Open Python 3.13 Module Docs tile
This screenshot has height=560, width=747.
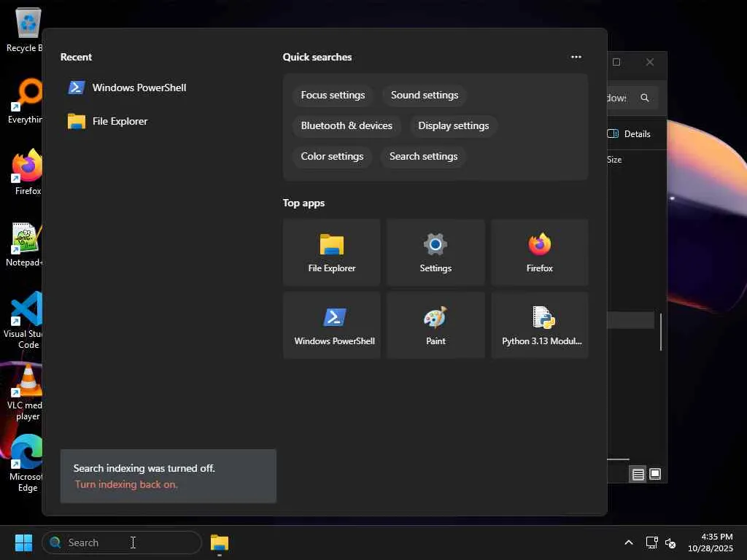tap(539, 325)
